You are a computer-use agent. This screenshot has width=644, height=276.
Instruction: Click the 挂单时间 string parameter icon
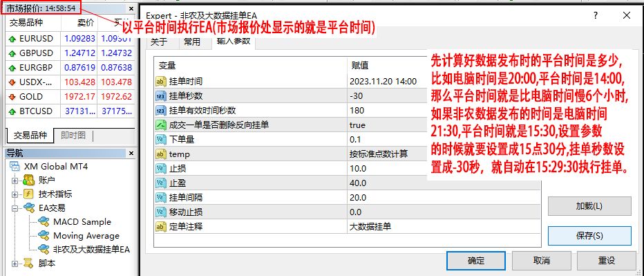tap(160, 82)
